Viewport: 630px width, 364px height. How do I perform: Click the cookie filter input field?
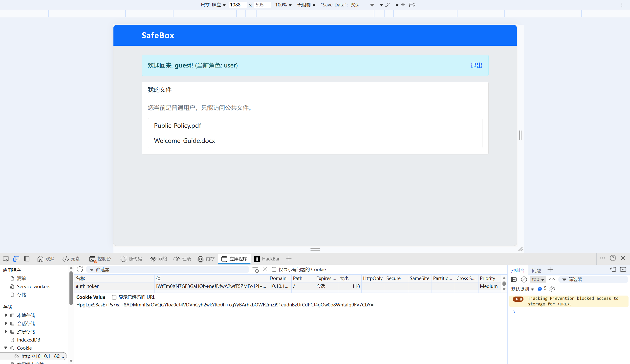coord(170,269)
